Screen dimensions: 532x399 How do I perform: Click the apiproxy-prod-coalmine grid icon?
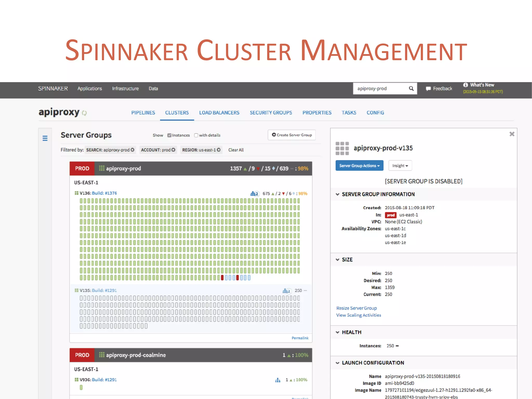click(x=102, y=355)
